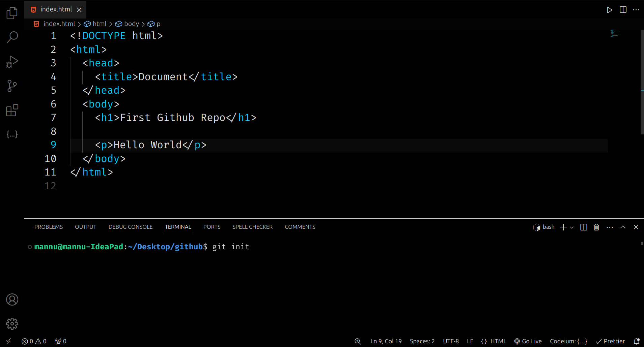Choose indentation via Spaces: 2
Screen dimensions: 644x347
(x=422, y=341)
